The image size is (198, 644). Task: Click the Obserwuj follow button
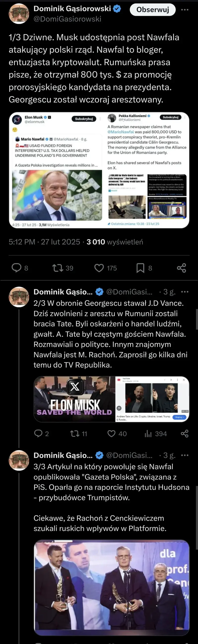152,10
